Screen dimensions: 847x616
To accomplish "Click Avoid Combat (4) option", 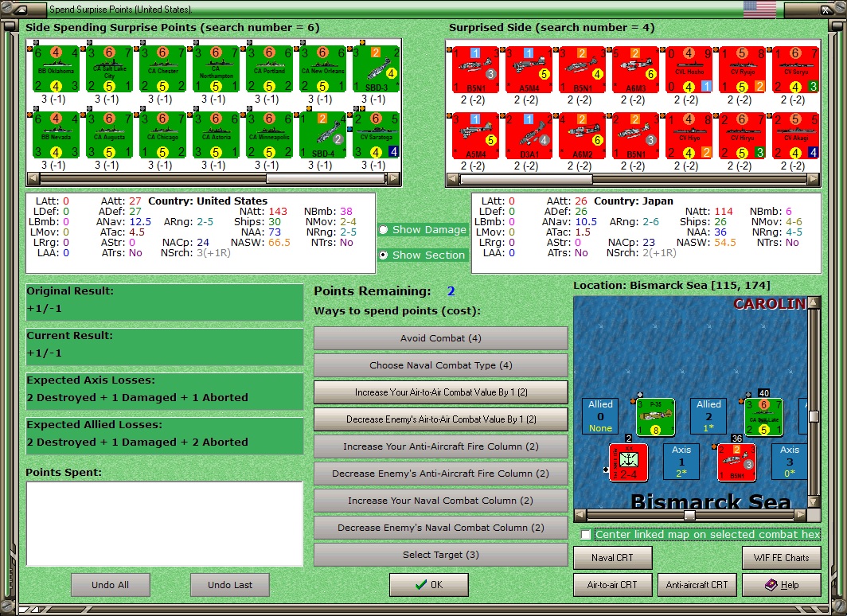I will point(441,338).
